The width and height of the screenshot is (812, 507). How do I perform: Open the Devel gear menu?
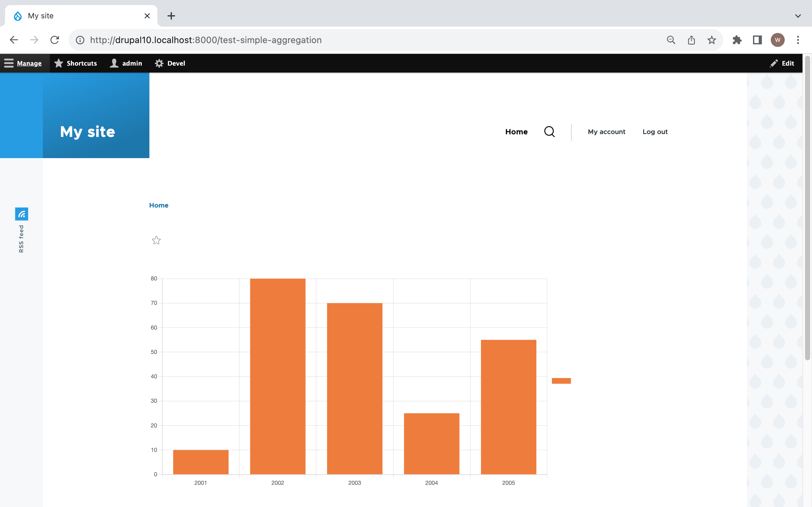(159, 63)
